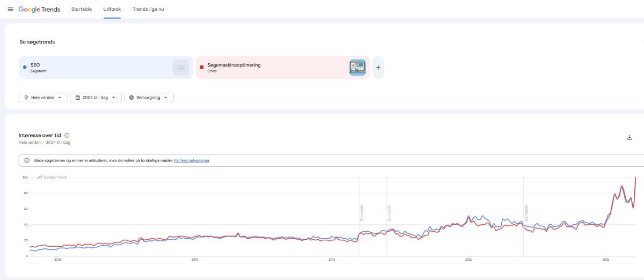The image size is (644, 280).
Task: Click the red Søgemaskineoptimering color marker
Action: [202, 68]
